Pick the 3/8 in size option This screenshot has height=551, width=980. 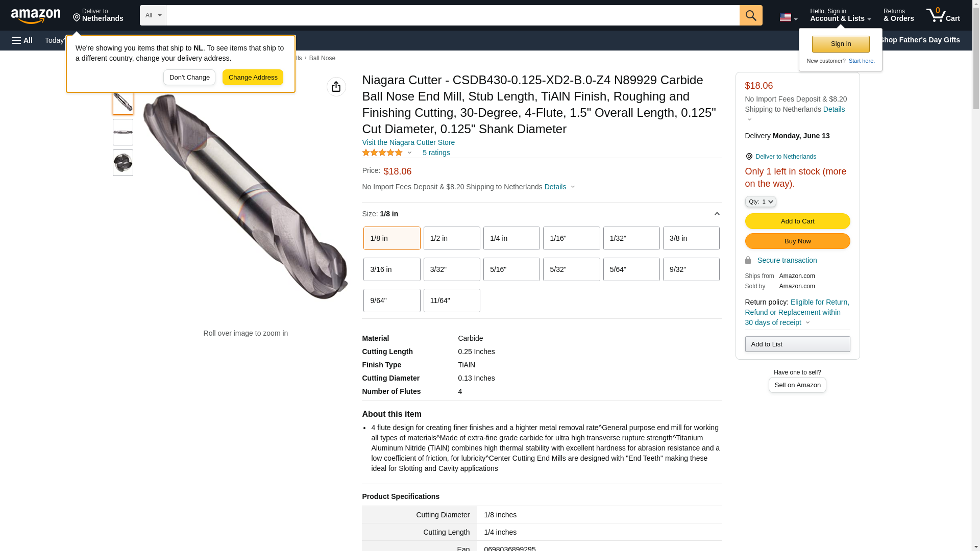point(691,238)
